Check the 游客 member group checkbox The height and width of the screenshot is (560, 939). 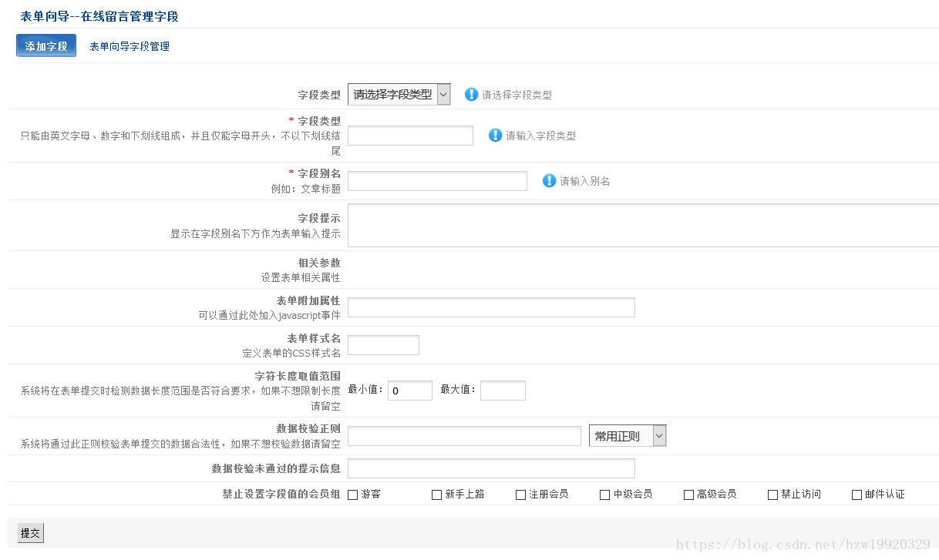click(x=352, y=494)
